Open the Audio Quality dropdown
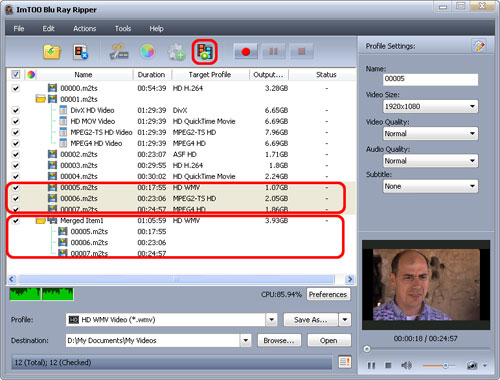Image resolution: width=500 pixels, height=380 pixels. (430, 161)
